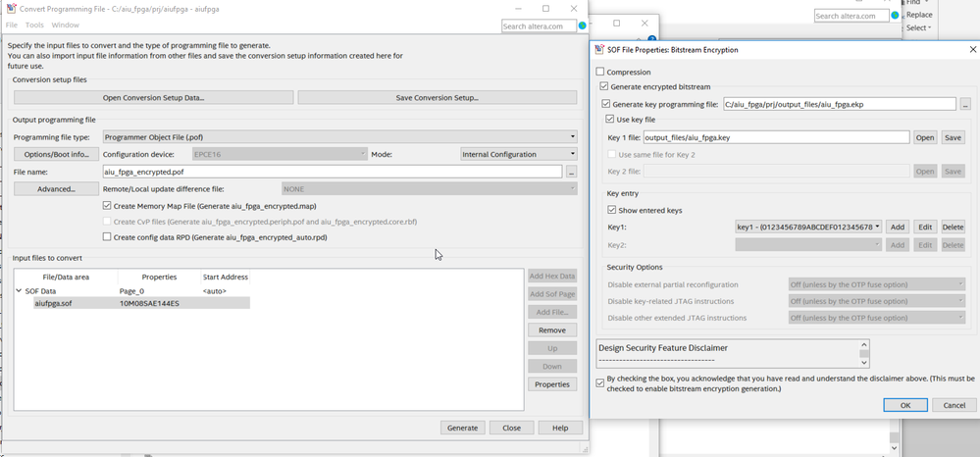Uncheck Create Memory Map File option
980x457 pixels.
(107, 206)
